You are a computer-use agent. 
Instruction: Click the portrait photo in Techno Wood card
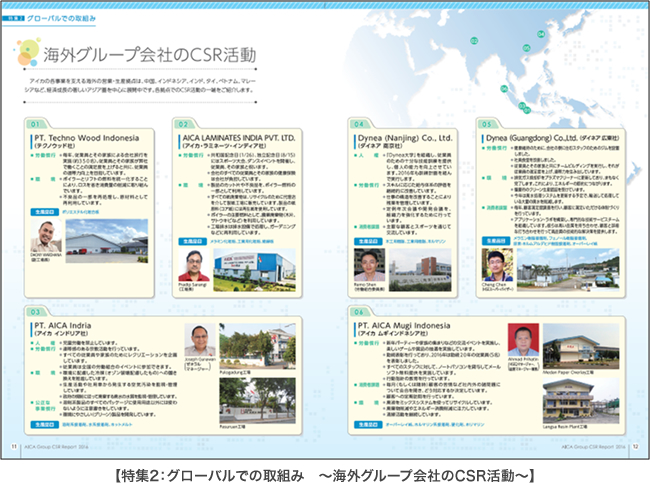[x=46, y=235]
